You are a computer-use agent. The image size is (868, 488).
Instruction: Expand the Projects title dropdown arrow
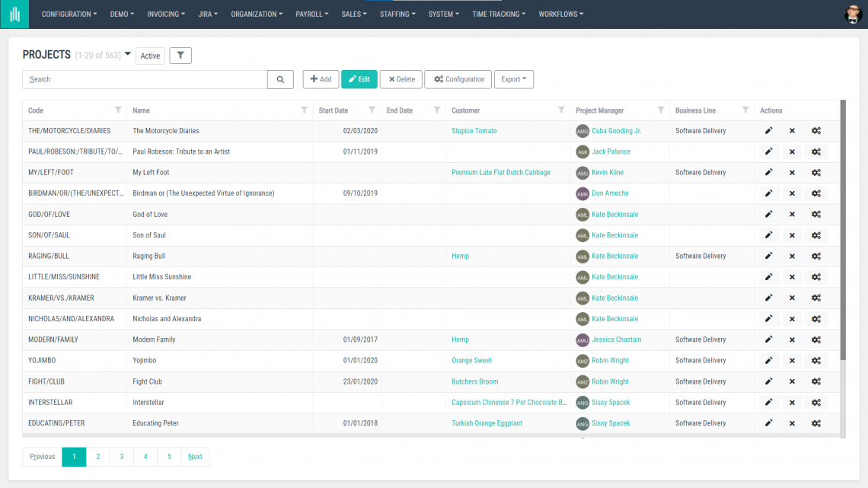[126, 54]
